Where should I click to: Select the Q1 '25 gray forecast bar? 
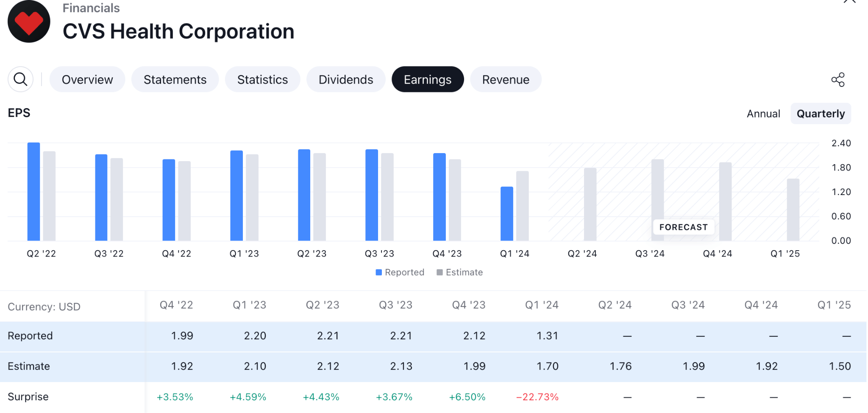(793, 209)
